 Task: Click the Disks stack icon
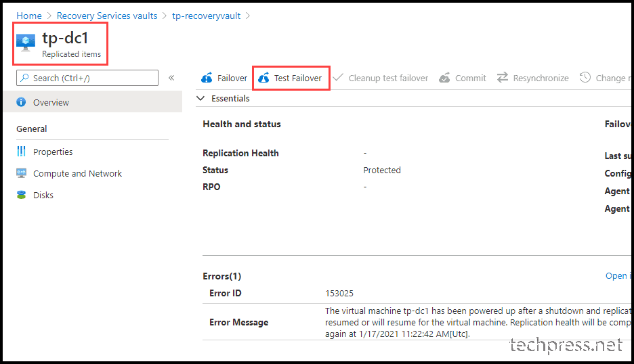click(21, 195)
